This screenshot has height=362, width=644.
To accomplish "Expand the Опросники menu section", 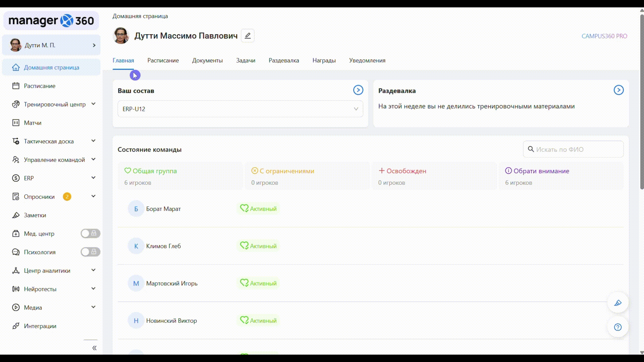I will coord(93,196).
